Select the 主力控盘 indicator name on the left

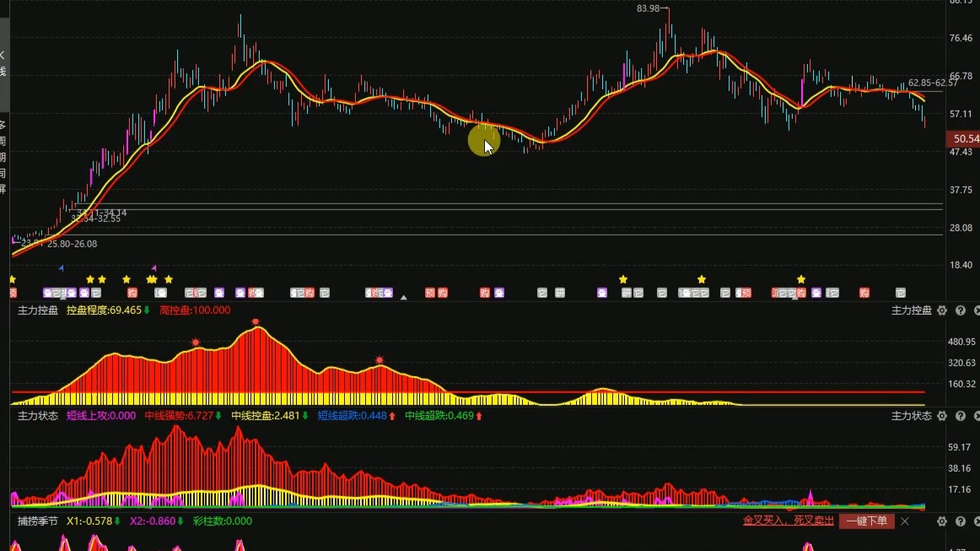tap(37, 311)
